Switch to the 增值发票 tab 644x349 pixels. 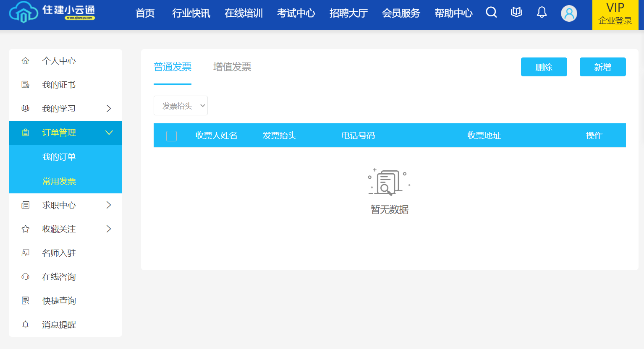[x=232, y=67]
